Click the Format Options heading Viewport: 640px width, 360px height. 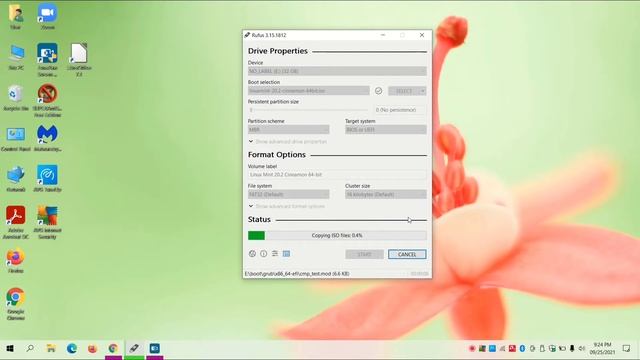pos(277,155)
